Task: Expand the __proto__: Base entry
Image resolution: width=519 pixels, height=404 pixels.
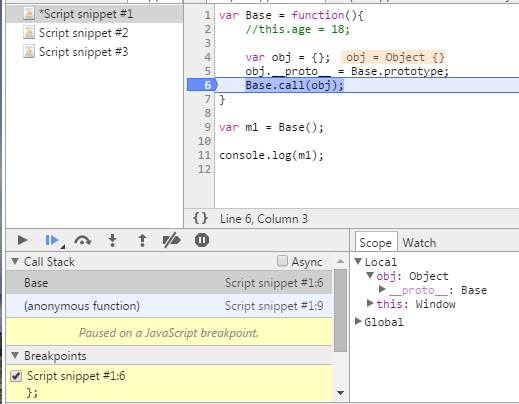Action: 382,289
